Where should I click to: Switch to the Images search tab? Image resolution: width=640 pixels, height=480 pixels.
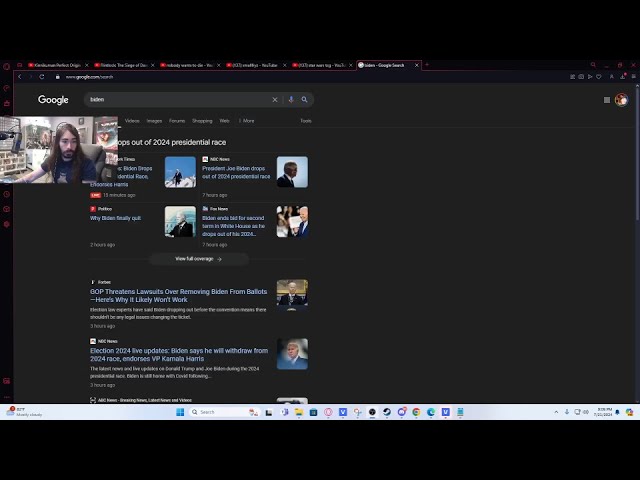pyautogui.click(x=154, y=121)
